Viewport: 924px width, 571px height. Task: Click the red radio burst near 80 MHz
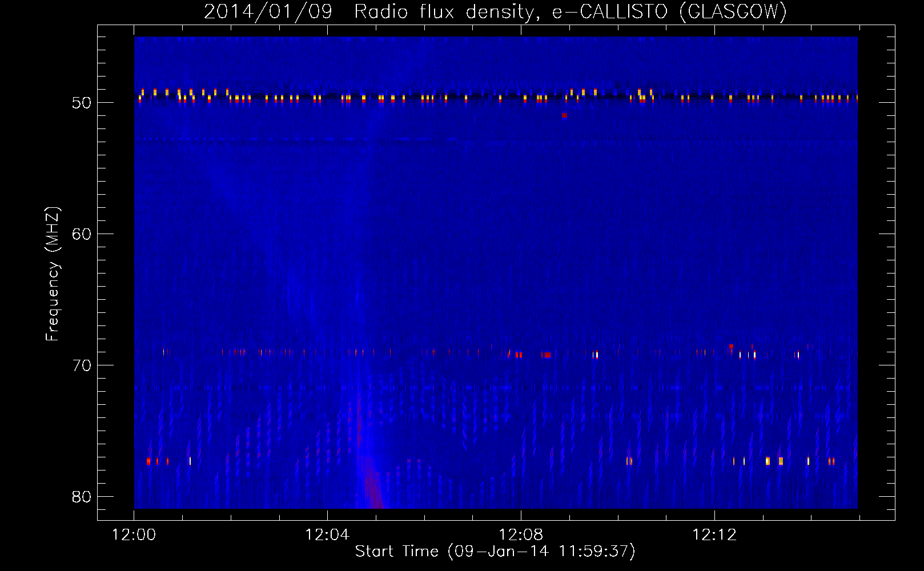(373, 491)
